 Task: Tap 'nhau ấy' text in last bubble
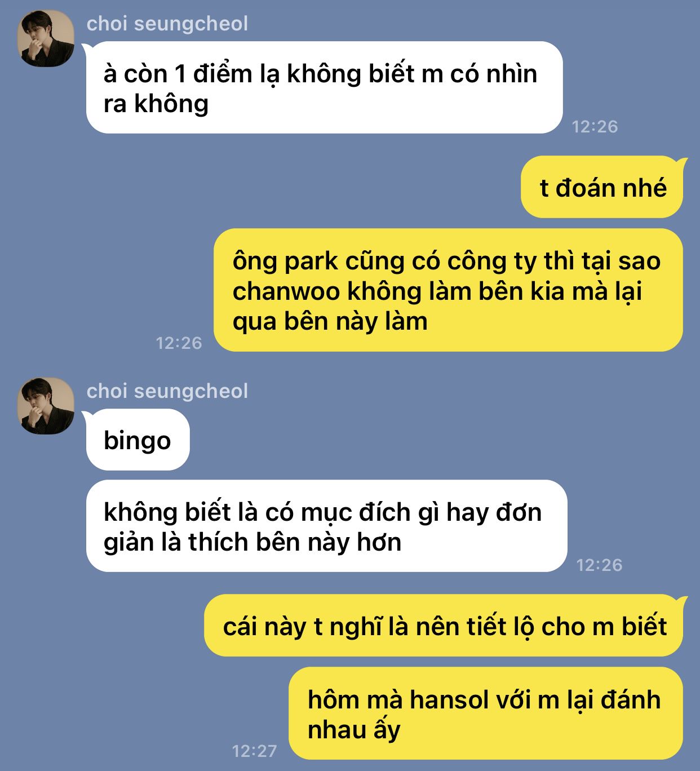point(354,730)
